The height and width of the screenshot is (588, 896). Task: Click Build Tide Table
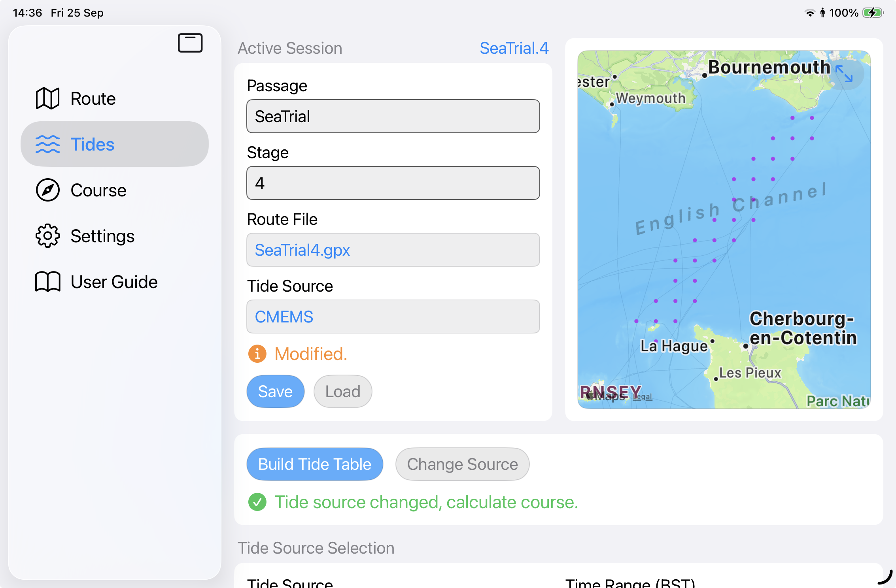click(x=315, y=464)
